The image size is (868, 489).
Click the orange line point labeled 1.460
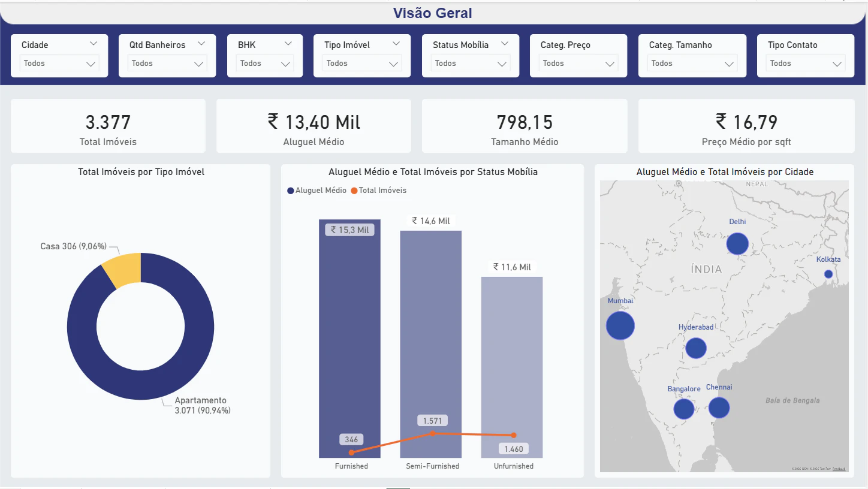514,435
